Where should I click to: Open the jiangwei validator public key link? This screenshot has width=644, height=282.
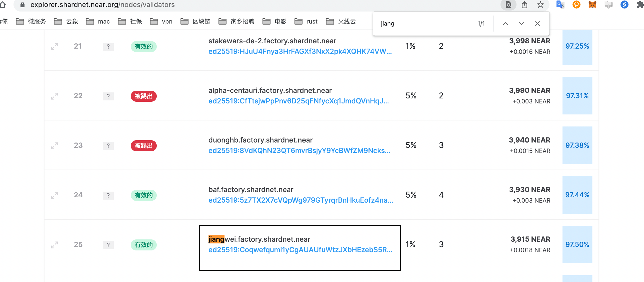point(300,250)
